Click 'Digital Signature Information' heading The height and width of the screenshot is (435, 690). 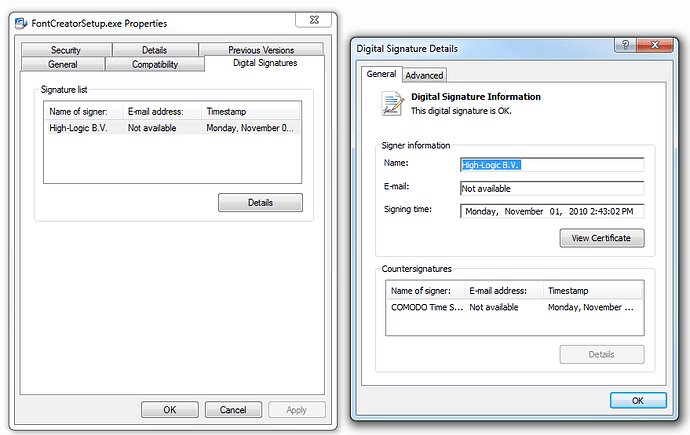[x=476, y=97]
